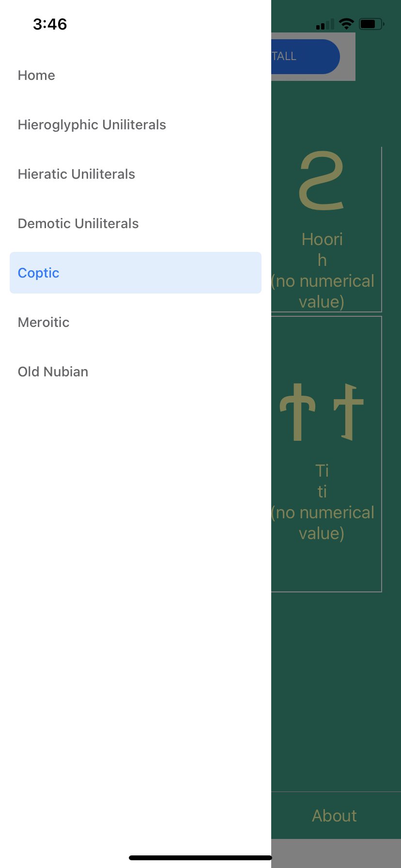Open the Home menu item
The width and height of the screenshot is (401, 868).
[37, 76]
